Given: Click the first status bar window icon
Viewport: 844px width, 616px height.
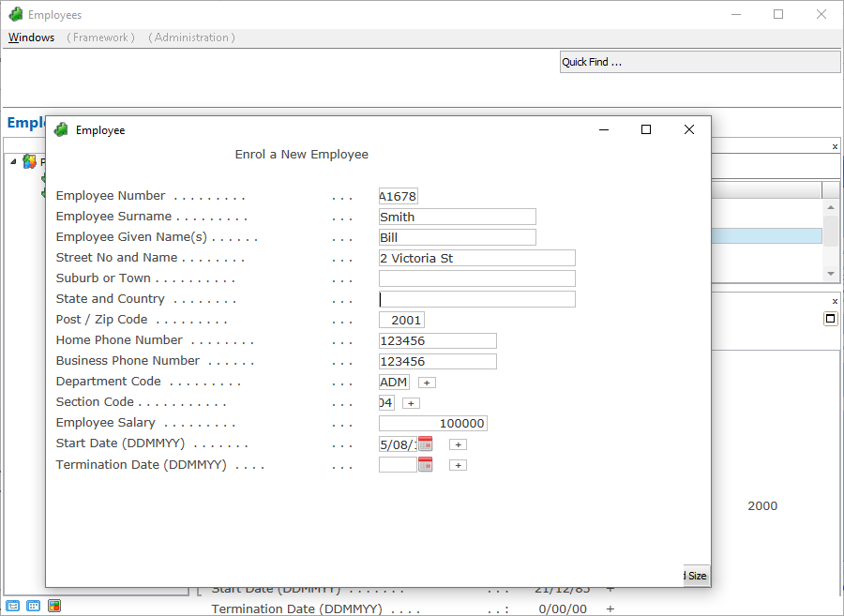Looking at the screenshot, I should pyautogui.click(x=13, y=606).
